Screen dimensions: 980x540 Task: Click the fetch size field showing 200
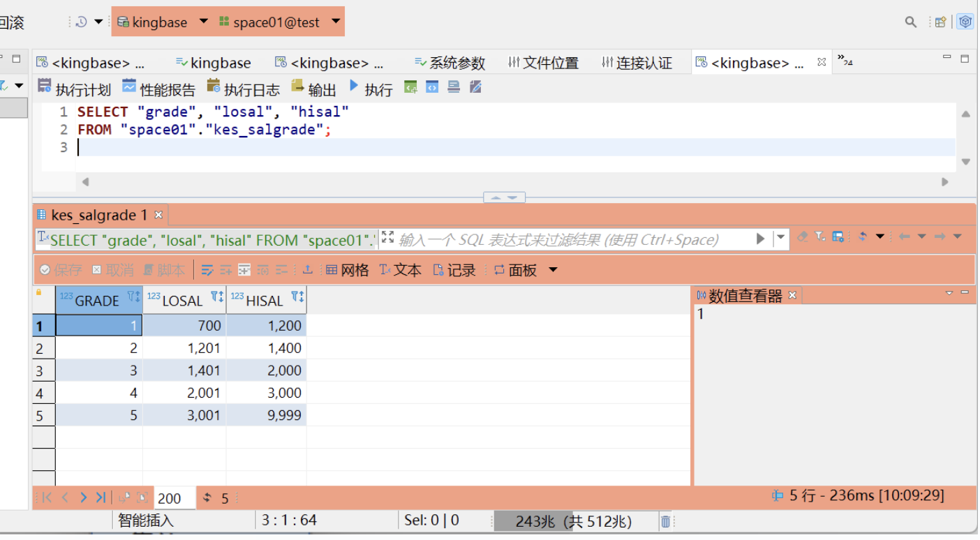coord(174,498)
